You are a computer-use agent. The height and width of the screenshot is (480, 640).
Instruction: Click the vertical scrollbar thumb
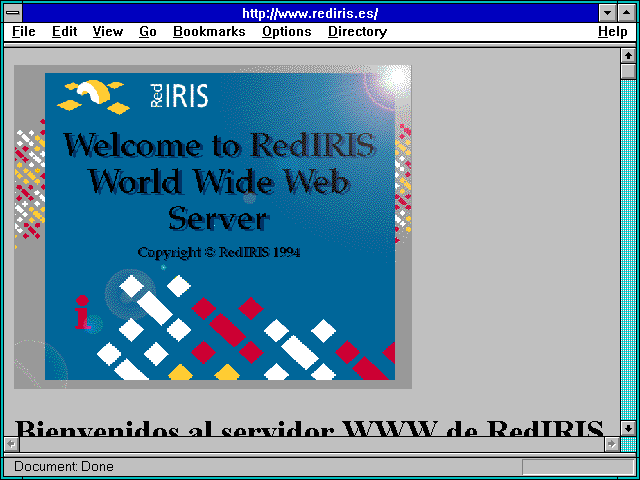pos(628,71)
